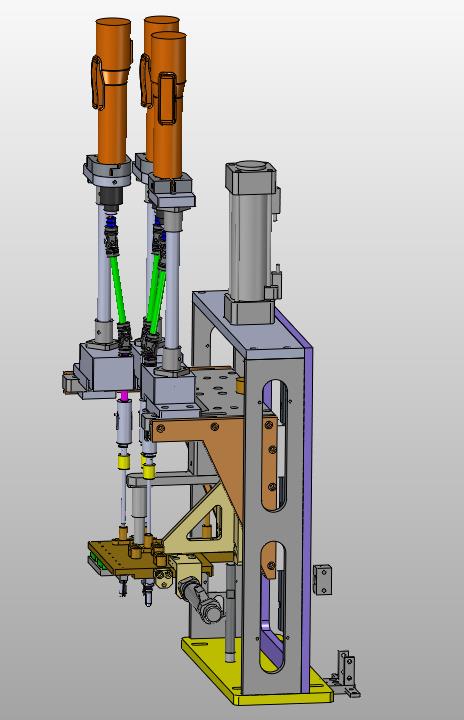Image resolution: width=464 pixels, height=720 pixels.
Task: Select the small grey block beside the frame
Action: coord(323,579)
